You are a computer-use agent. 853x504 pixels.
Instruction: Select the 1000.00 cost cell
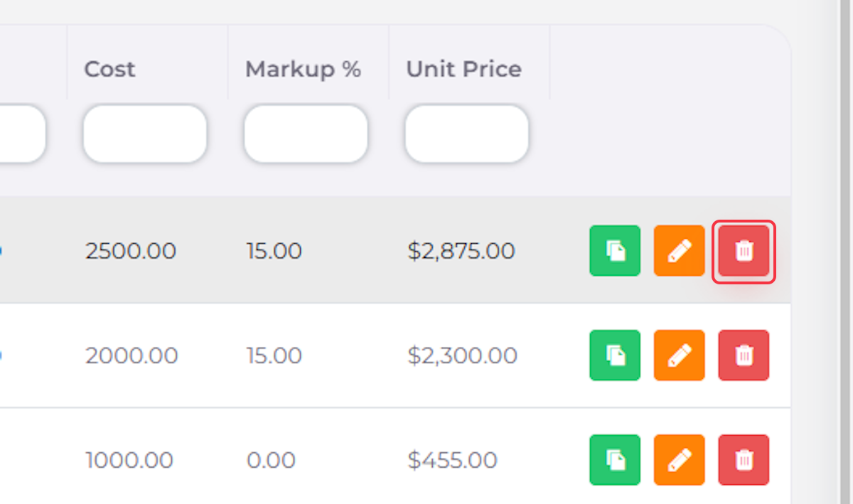tap(129, 460)
